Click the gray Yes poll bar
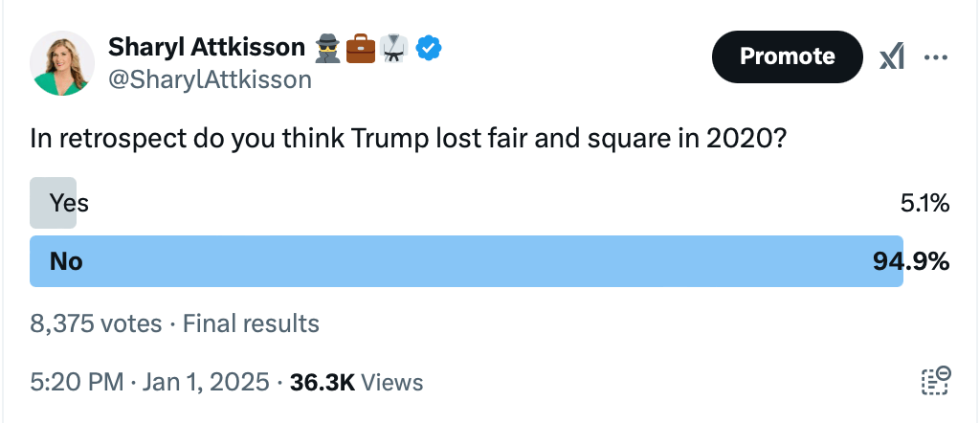Screen dimensions: 980x423 54,203
